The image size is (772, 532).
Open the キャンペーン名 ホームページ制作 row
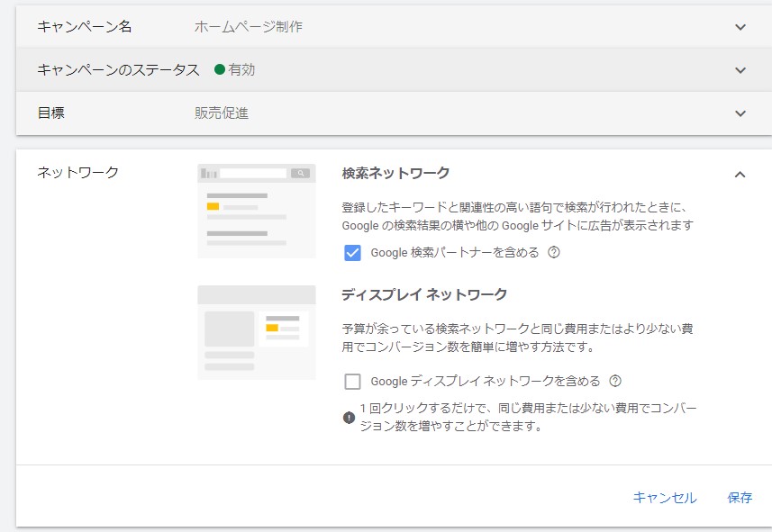(x=394, y=27)
